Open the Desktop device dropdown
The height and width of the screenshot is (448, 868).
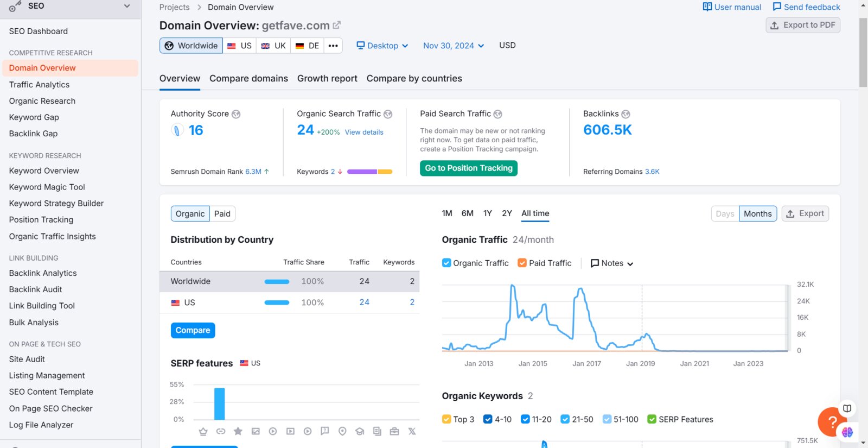click(x=382, y=46)
